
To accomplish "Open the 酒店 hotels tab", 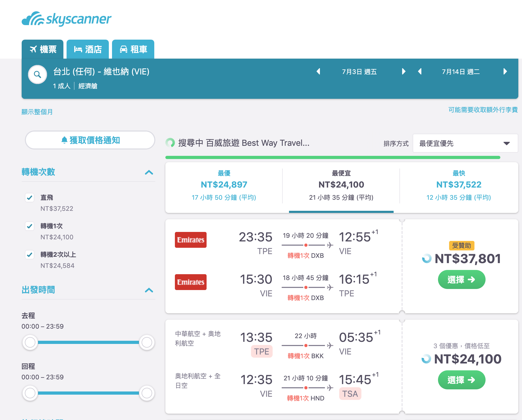I will (88, 49).
